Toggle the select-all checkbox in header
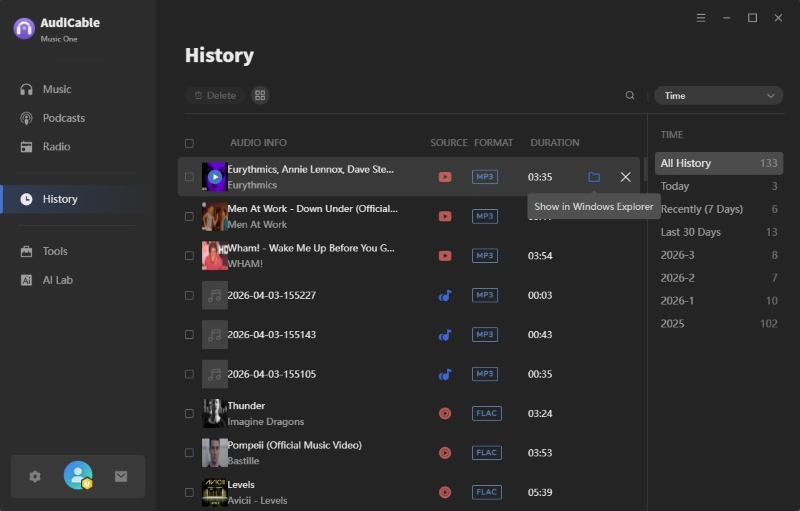The image size is (800, 511). coord(189,143)
